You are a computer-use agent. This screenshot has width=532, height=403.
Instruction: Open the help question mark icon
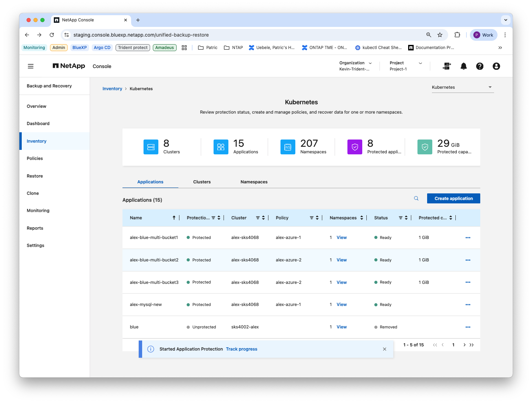point(480,66)
